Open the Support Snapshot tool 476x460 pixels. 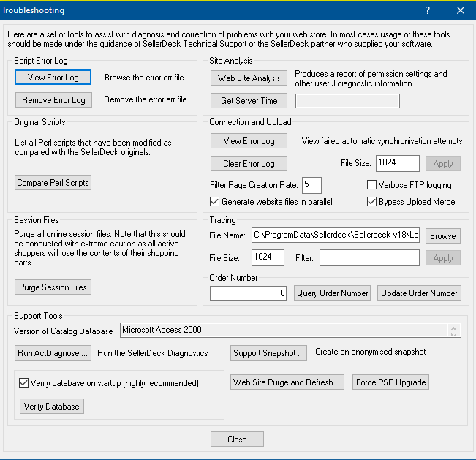click(x=268, y=353)
